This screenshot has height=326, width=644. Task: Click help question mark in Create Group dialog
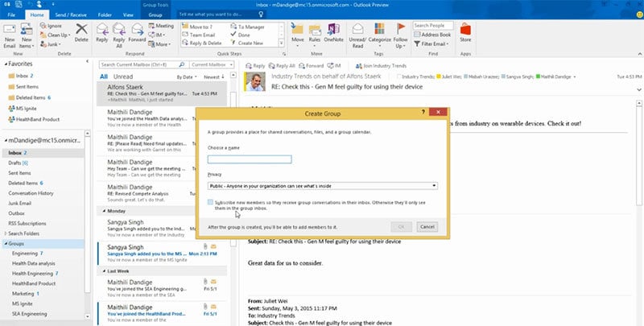click(x=423, y=112)
